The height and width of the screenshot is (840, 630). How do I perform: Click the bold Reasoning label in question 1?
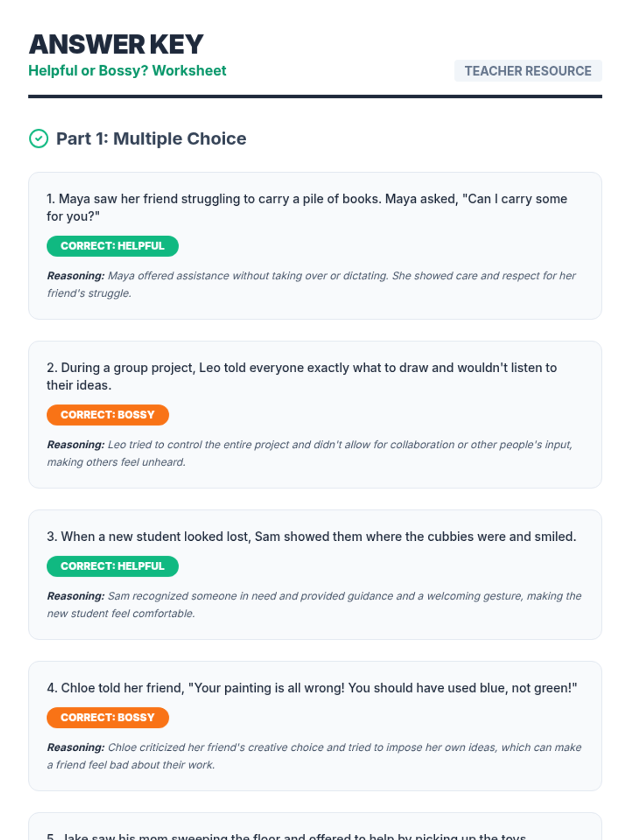[76, 276]
